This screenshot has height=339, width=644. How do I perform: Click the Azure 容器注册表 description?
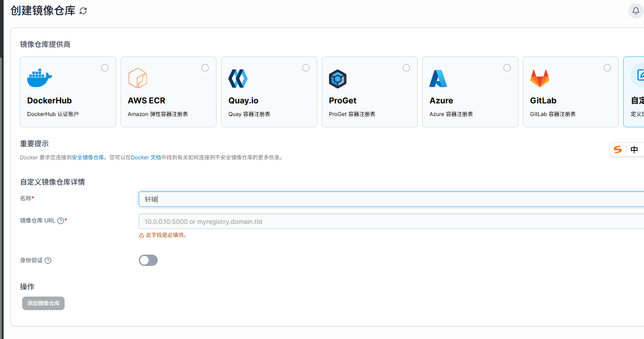pos(451,114)
